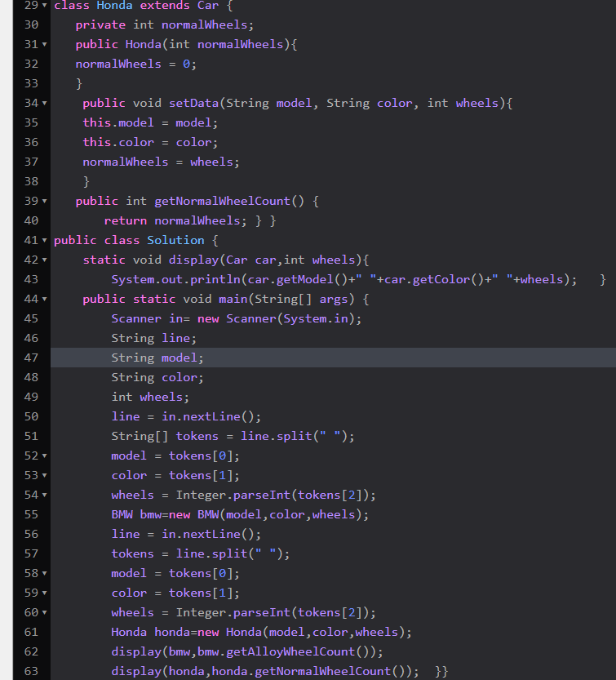616x680 pixels.
Task: Click 'Scanner in= new Scanner(System.in);' line
Action: pos(237,318)
